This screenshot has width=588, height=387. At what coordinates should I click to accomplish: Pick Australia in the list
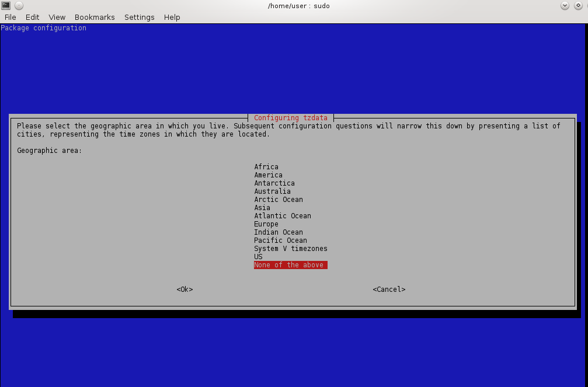(272, 191)
